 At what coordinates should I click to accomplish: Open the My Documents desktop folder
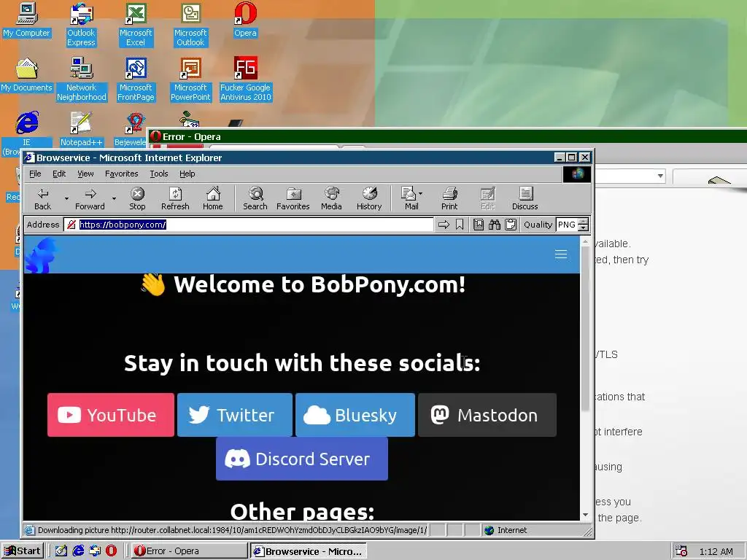[27, 75]
